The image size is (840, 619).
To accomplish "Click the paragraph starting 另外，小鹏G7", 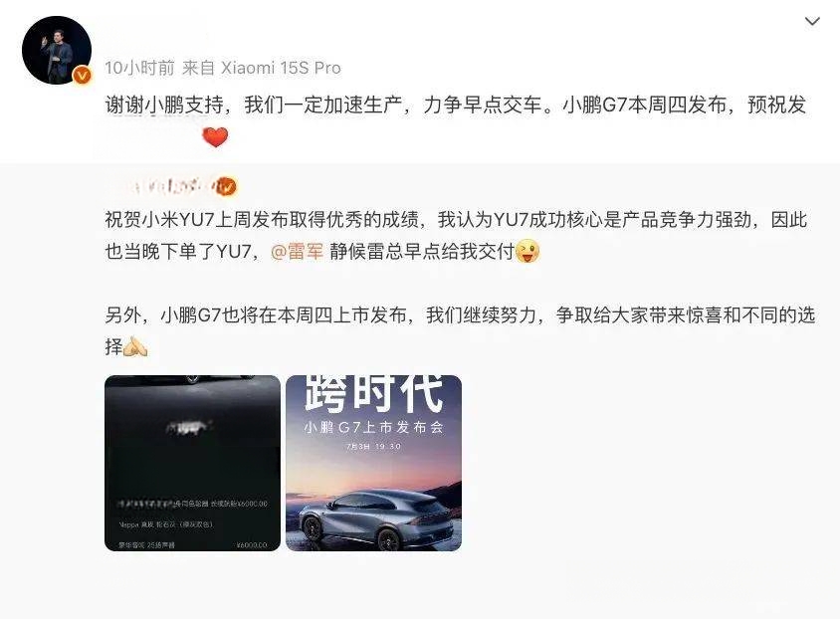I will [x=460, y=331].
